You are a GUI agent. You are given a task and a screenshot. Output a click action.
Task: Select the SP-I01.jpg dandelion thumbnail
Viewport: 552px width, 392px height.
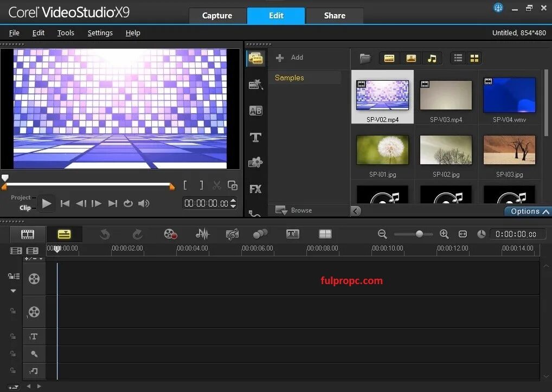[382, 150]
